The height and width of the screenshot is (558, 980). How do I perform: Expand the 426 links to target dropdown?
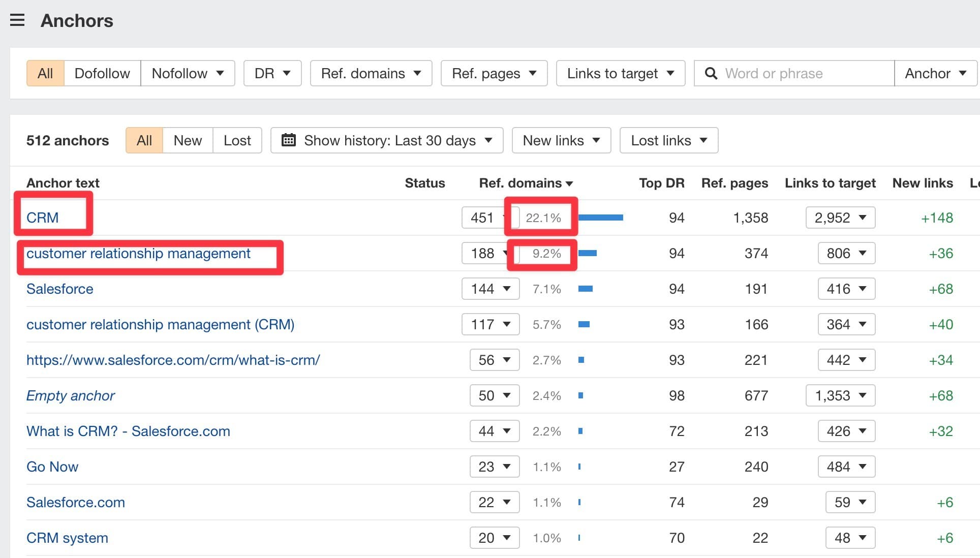tap(847, 431)
